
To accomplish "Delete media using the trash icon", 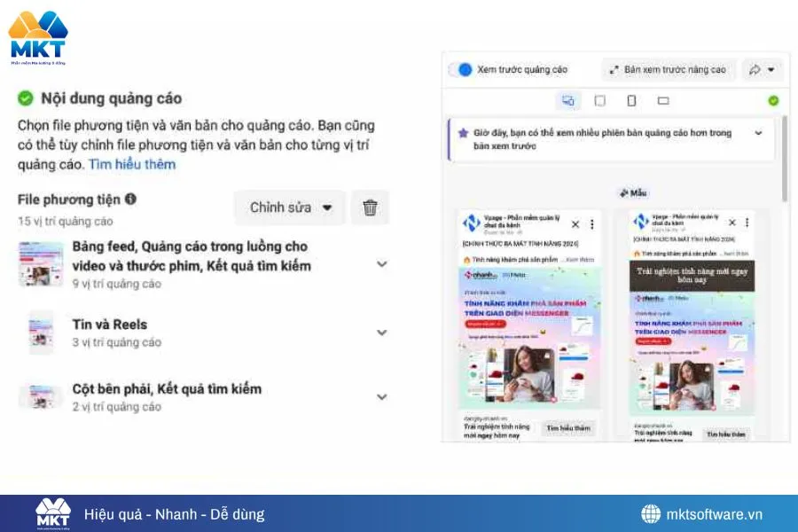I will coord(370,207).
